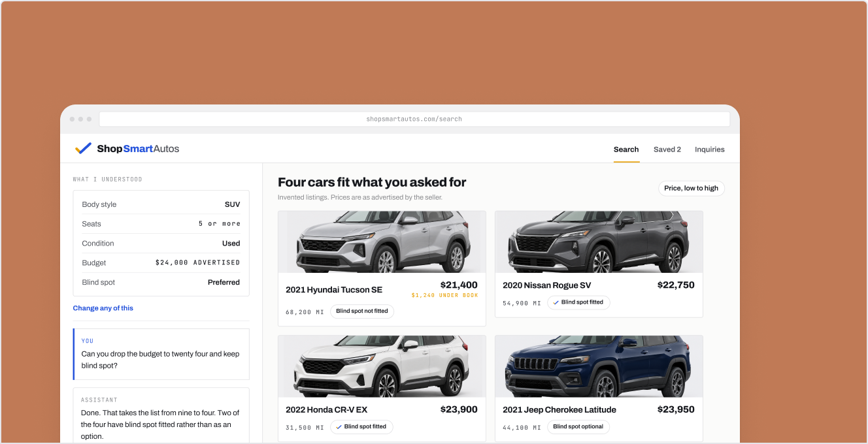Click the checkmark icon in Nissan Rogue badge
The width and height of the screenshot is (868, 444).
tap(556, 302)
